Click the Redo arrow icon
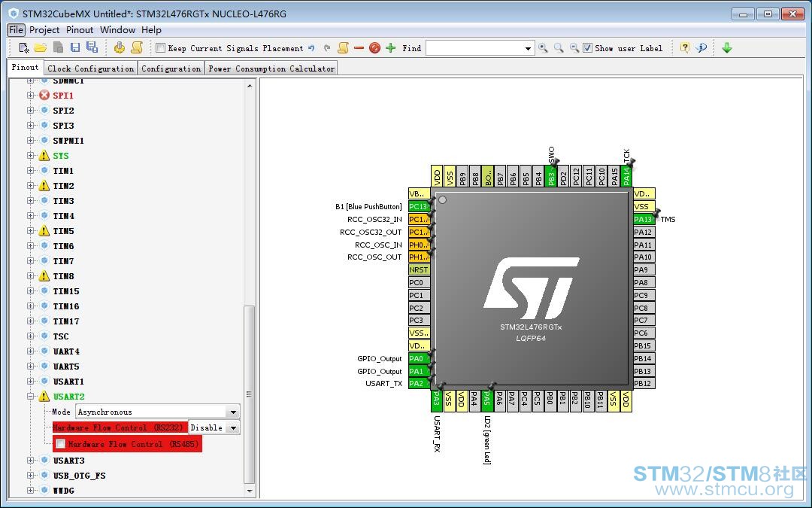812x508 pixels. tap(327, 48)
